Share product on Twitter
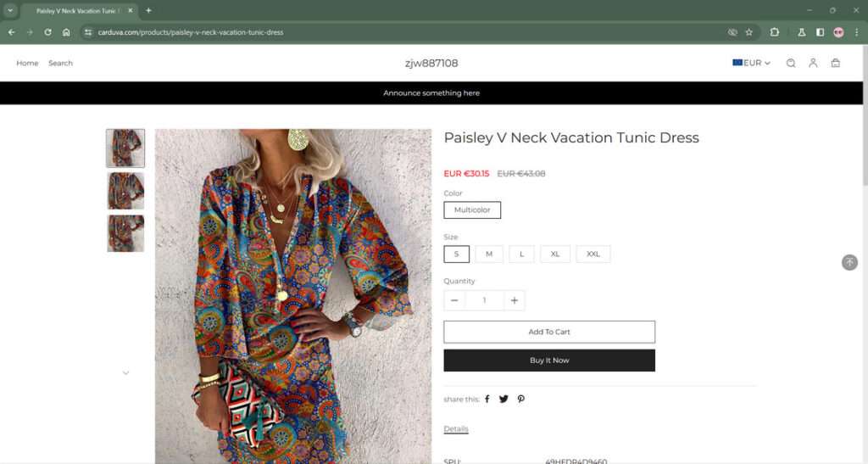Image resolution: width=868 pixels, height=464 pixels. point(504,399)
